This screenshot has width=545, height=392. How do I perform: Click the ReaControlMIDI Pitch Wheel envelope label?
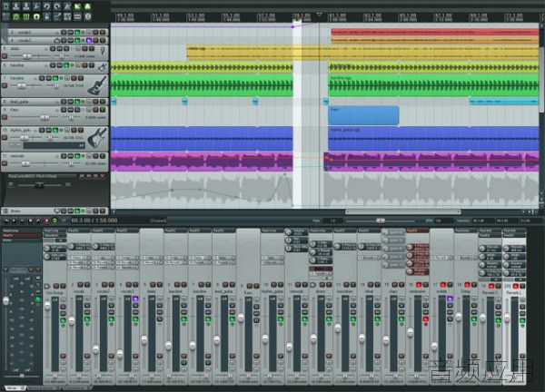33,176
